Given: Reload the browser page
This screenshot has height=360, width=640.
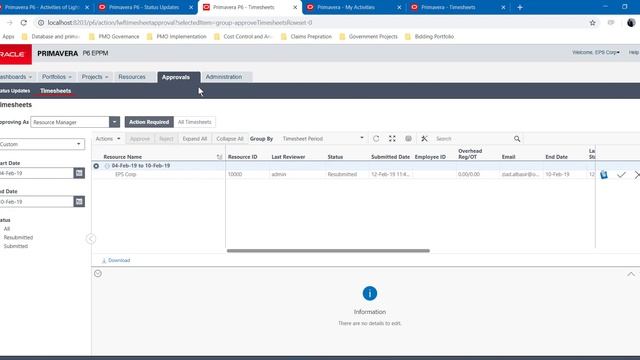Looking at the screenshot, I should 24,23.
